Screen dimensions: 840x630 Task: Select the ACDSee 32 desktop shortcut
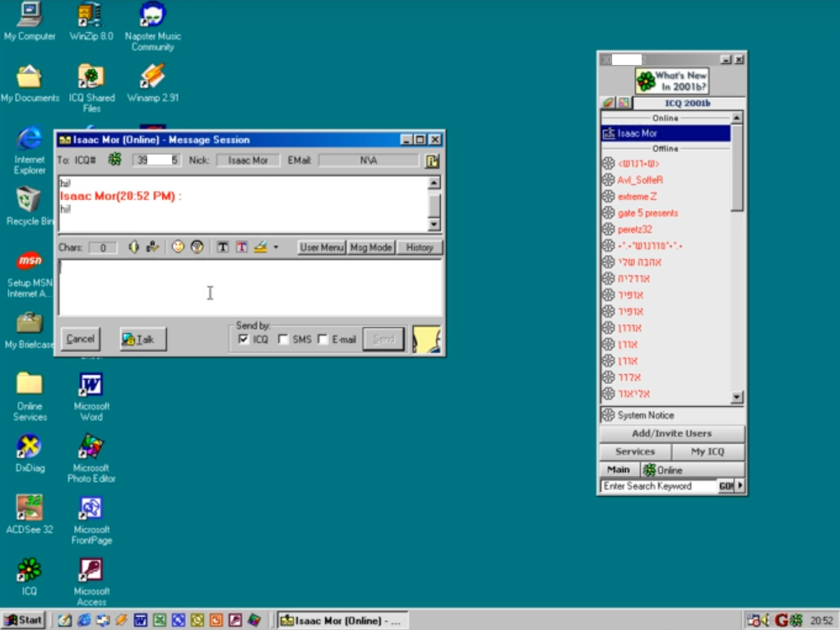30,515
